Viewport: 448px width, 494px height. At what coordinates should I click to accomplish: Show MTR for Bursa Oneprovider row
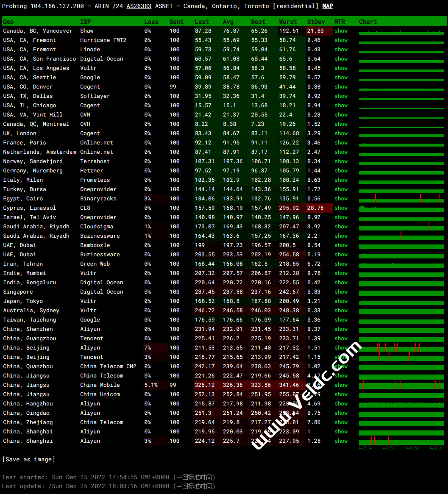[x=341, y=189]
